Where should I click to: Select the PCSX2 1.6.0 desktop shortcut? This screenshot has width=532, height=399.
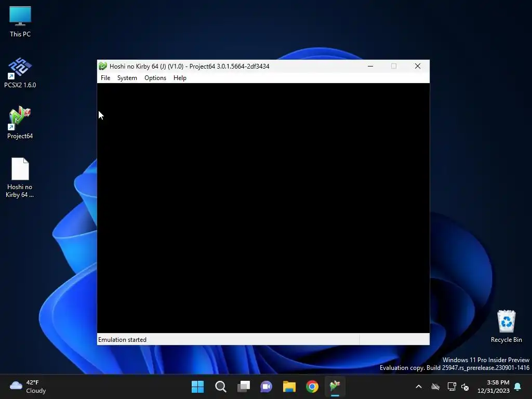[x=20, y=73]
